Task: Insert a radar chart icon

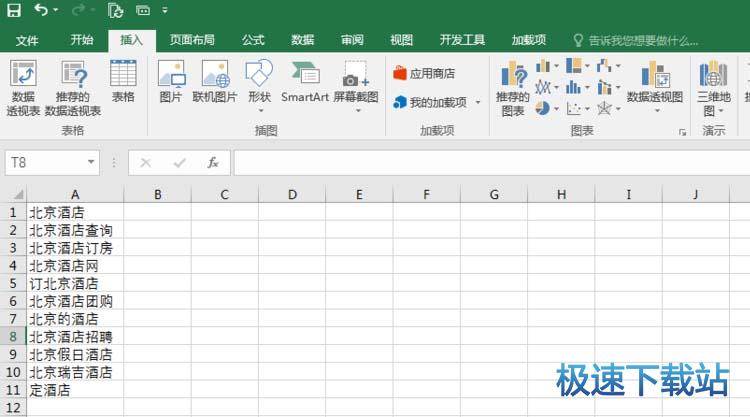Action: tap(604, 109)
